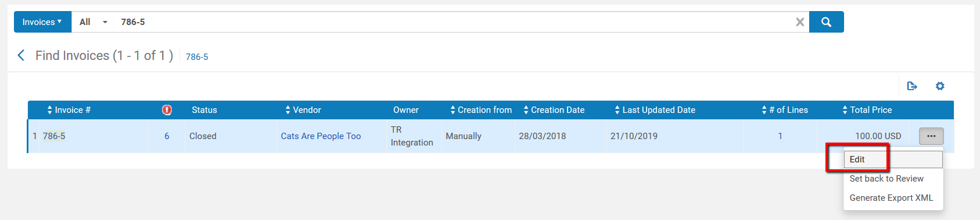Click the last updated date 21/10/2019
The image size is (980, 220).
point(634,136)
